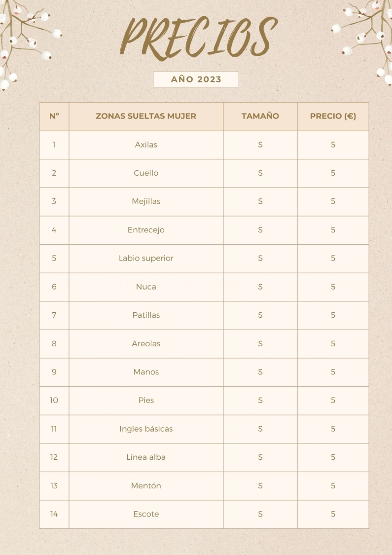This screenshot has height=555, width=392.
Task: Click the price cell for Mentón
Action: [333, 486]
